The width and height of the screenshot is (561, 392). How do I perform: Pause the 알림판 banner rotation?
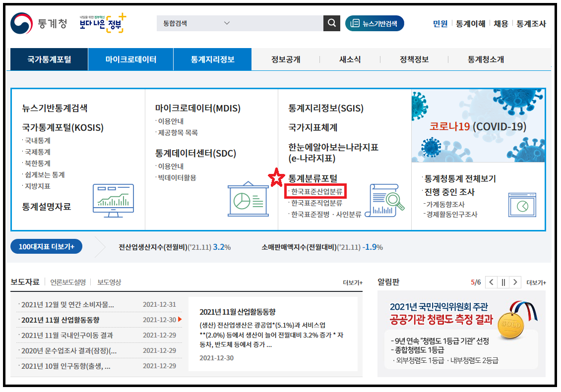[x=503, y=282]
